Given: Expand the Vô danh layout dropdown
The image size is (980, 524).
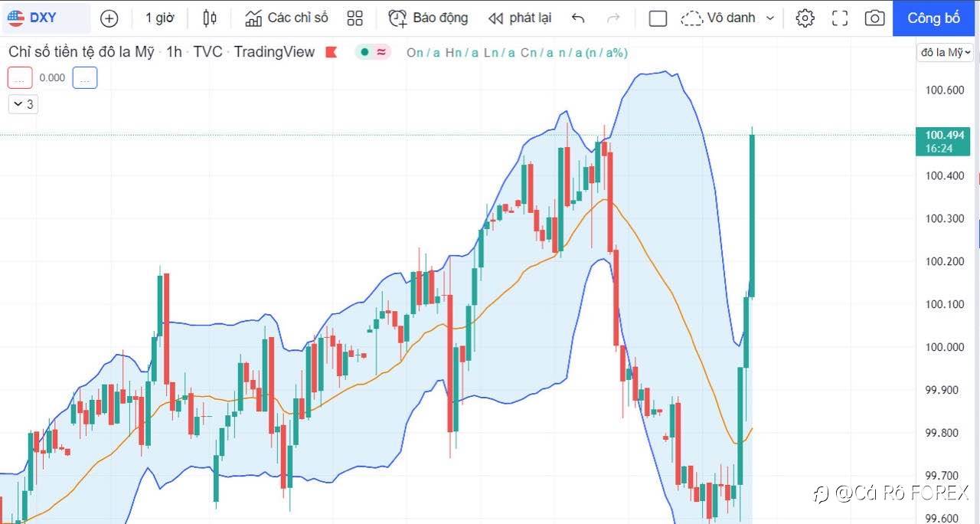Looking at the screenshot, I should tap(727, 18).
